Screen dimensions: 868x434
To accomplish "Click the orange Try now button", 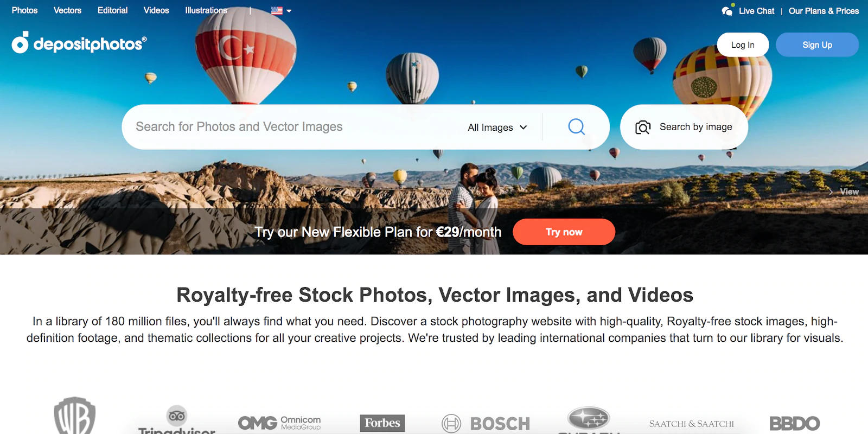I will pyautogui.click(x=564, y=232).
